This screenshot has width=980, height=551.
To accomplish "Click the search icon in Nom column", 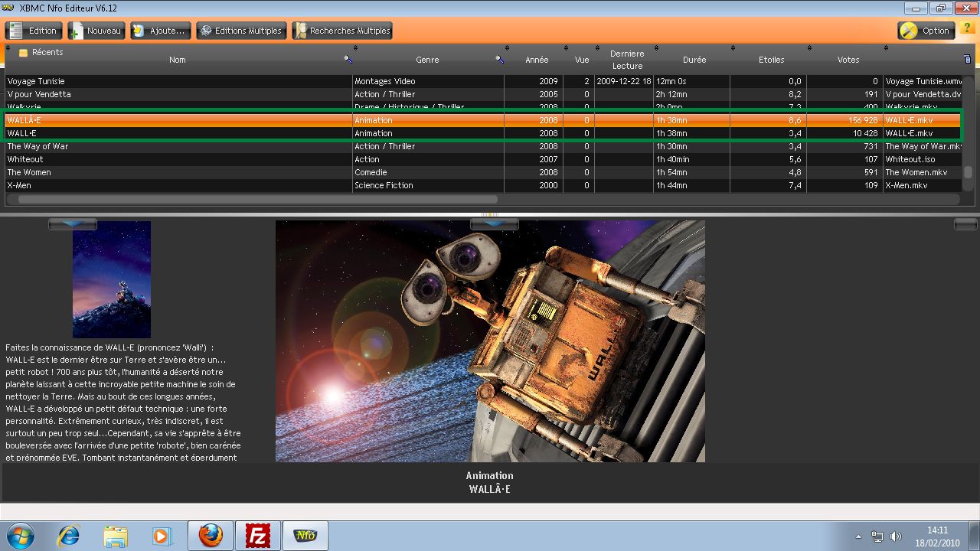I will pyautogui.click(x=348, y=59).
